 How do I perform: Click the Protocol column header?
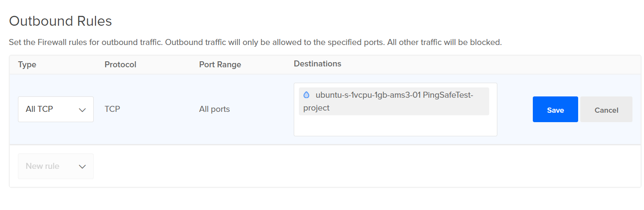click(x=120, y=65)
